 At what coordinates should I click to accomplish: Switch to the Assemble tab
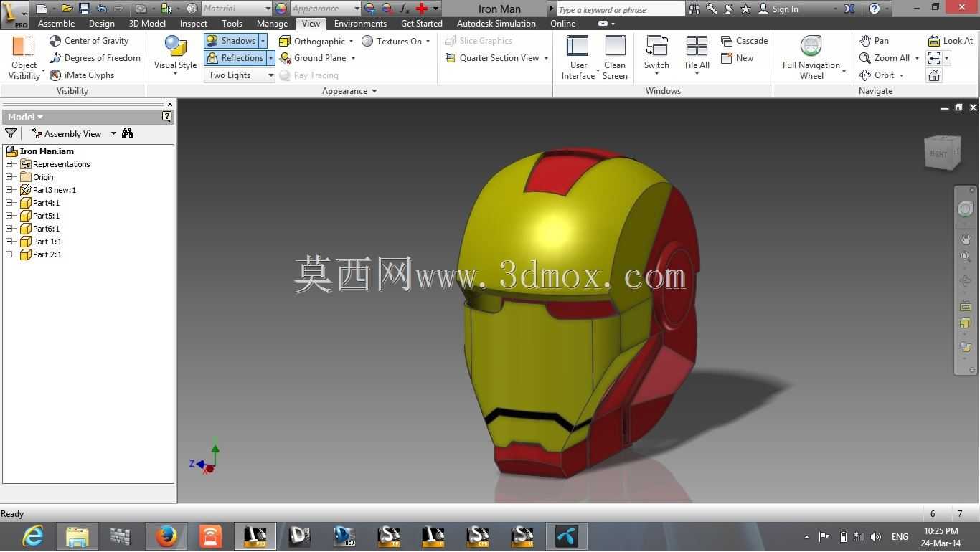point(56,24)
